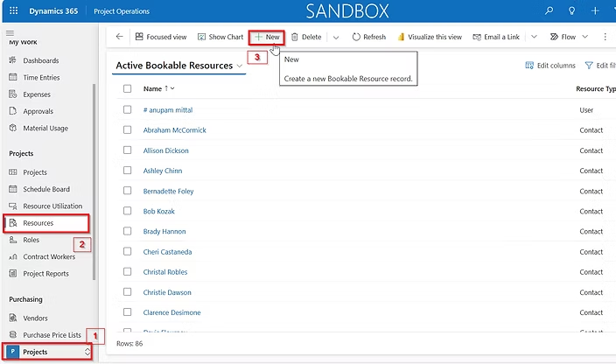Open the Christie Dawson record
616x364 pixels.
pos(167,292)
